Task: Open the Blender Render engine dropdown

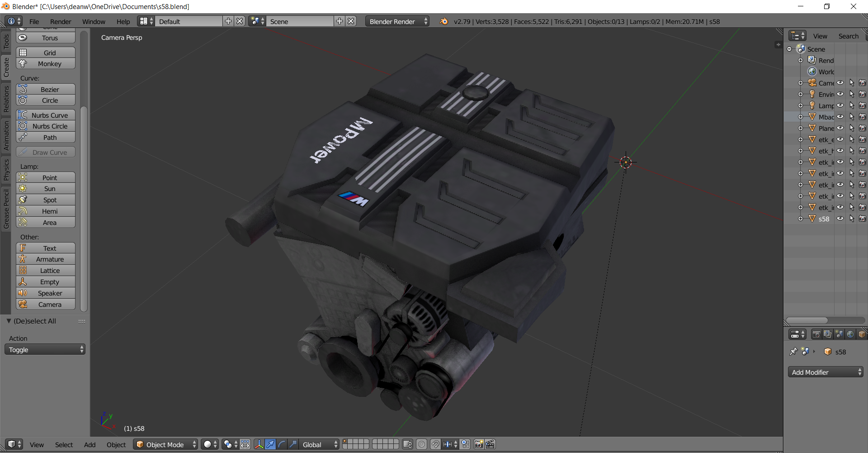Action: pos(397,21)
